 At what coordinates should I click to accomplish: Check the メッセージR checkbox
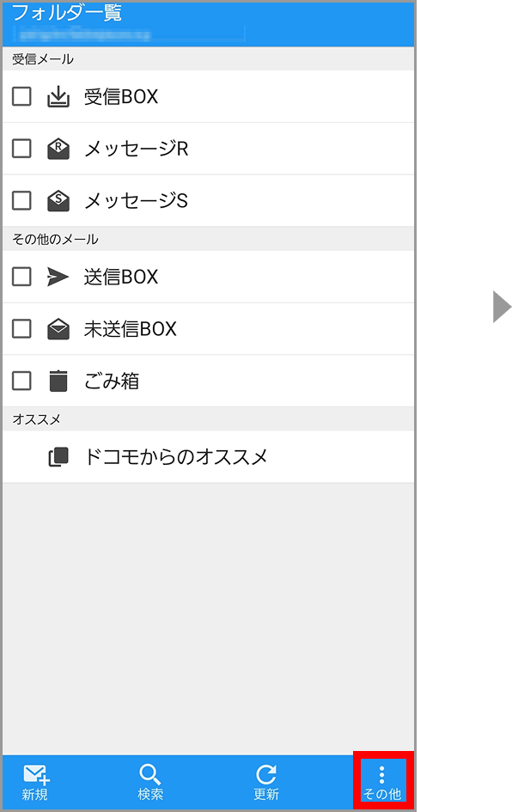click(x=21, y=148)
